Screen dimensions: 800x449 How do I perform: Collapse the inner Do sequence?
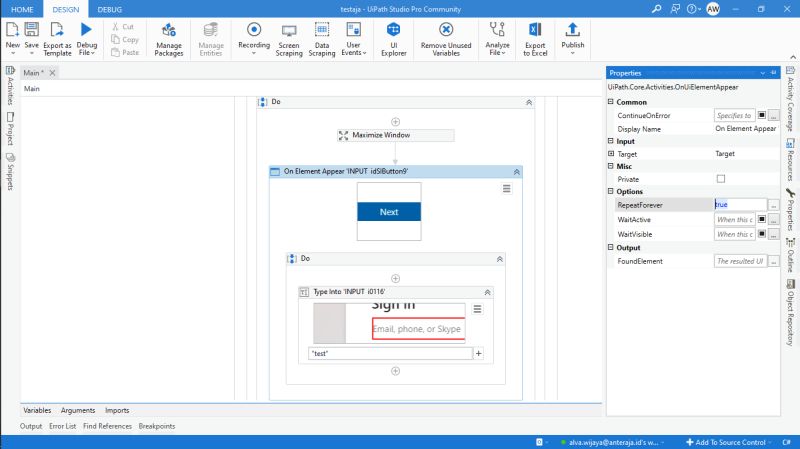499,259
